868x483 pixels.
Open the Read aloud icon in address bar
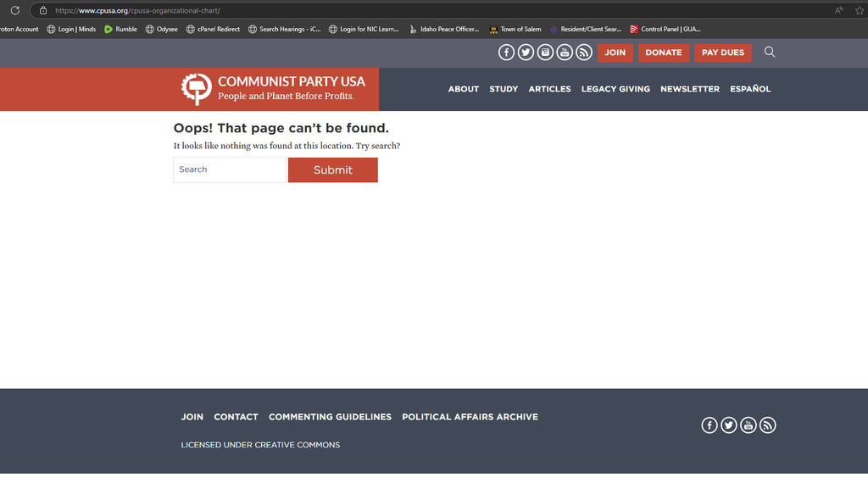839,10
